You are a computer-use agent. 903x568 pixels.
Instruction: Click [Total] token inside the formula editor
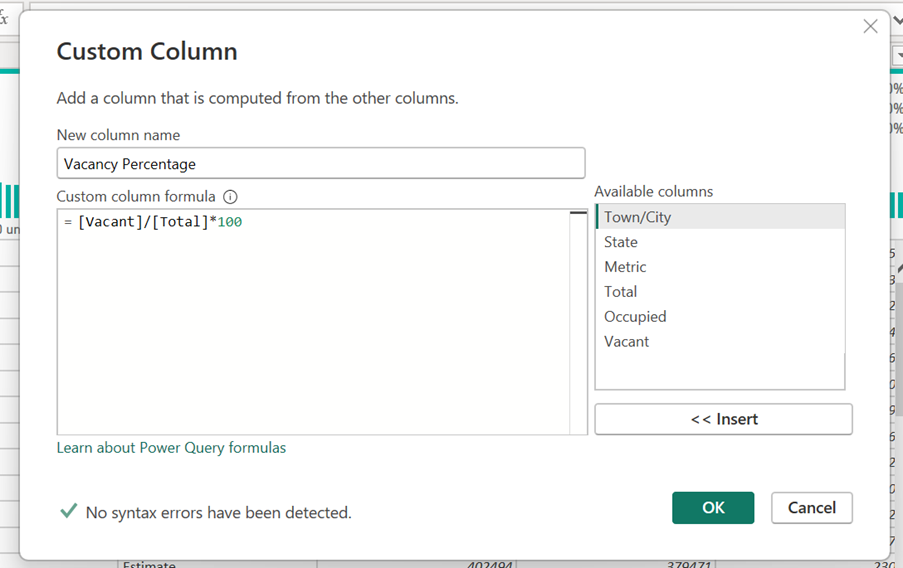[180, 222]
